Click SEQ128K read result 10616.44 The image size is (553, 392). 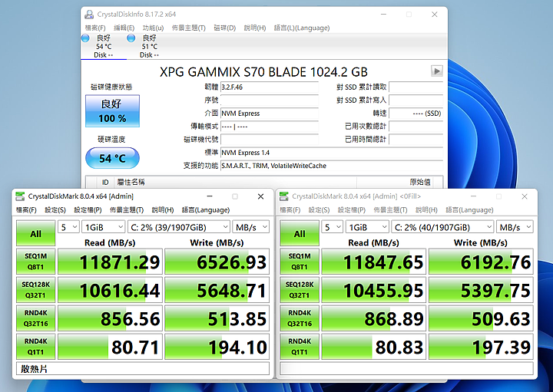(x=110, y=290)
